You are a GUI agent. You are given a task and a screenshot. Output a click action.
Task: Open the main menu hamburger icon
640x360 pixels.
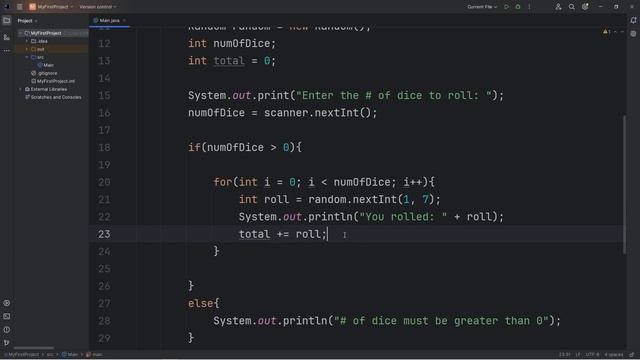coord(20,7)
